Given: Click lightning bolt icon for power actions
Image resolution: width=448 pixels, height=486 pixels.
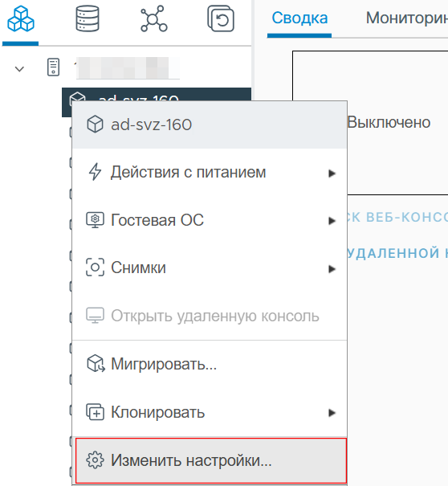Looking at the screenshot, I should [x=95, y=172].
